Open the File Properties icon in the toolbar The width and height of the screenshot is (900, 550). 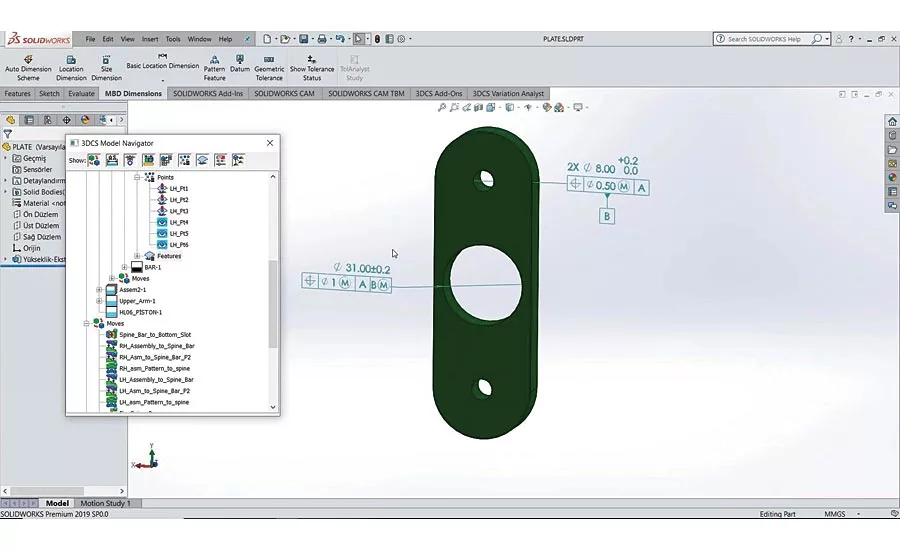(x=389, y=39)
